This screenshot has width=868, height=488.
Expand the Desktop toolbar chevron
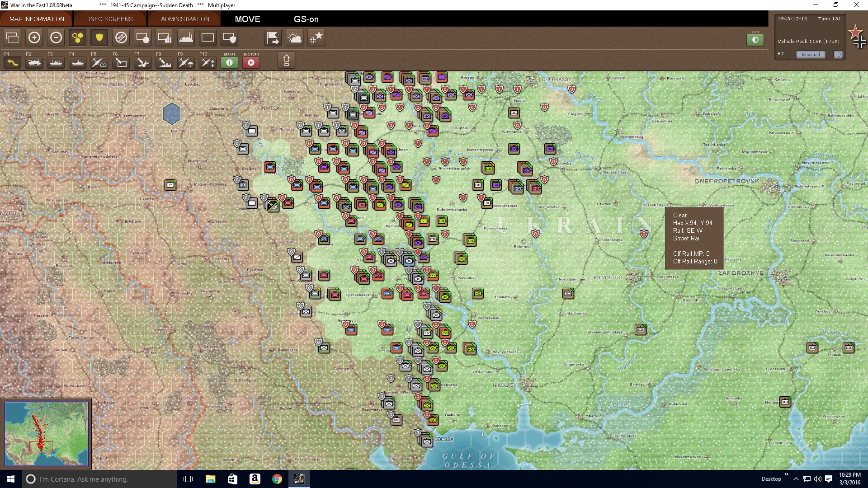787,474
